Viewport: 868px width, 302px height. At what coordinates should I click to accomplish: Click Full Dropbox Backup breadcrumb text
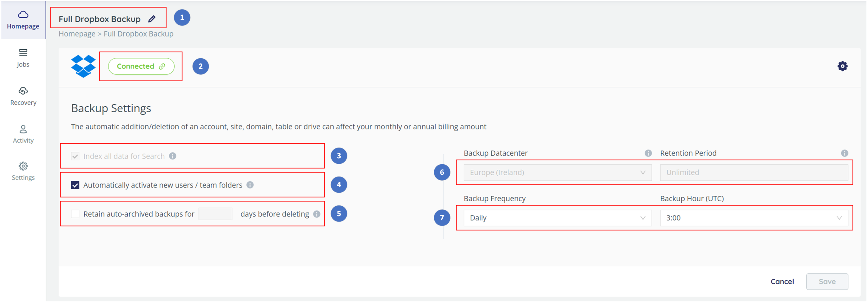click(x=139, y=34)
